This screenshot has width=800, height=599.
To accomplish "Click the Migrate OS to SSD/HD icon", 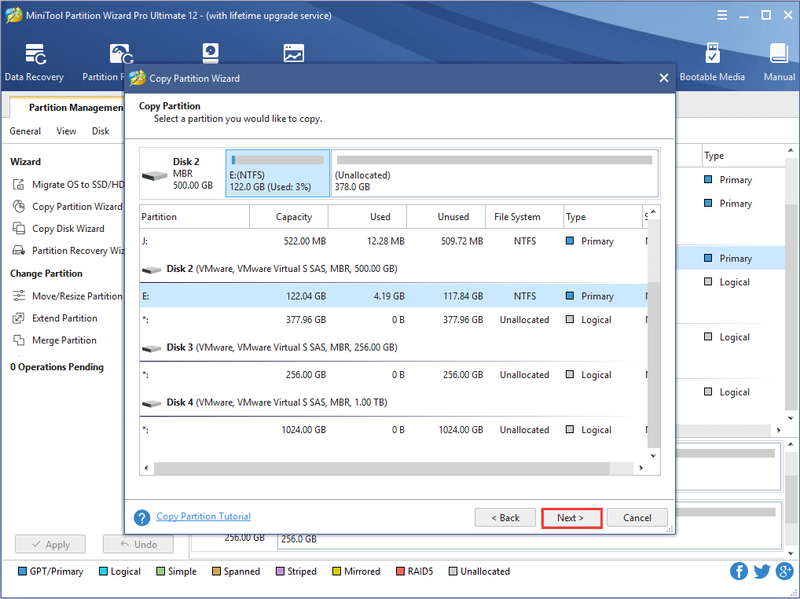I will pyautogui.click(x=19, y=184).
